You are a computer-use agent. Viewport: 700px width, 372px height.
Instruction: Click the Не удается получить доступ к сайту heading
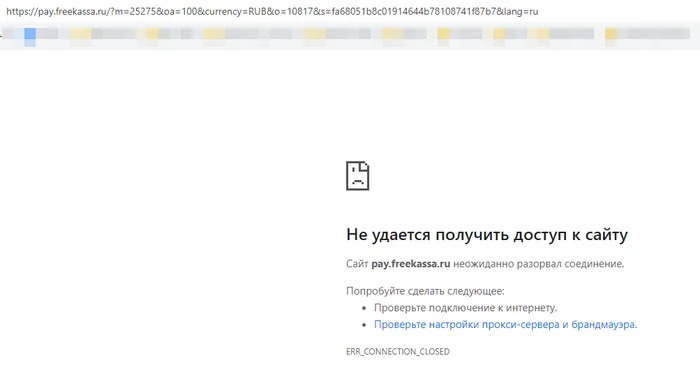(x=487, y=235)
